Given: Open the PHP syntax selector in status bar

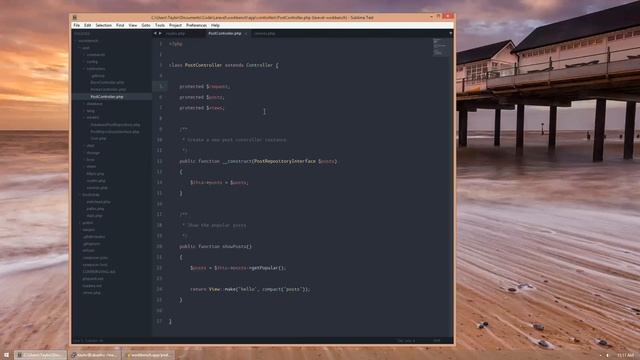Looking at the screenshot, I should pos(437,340).
